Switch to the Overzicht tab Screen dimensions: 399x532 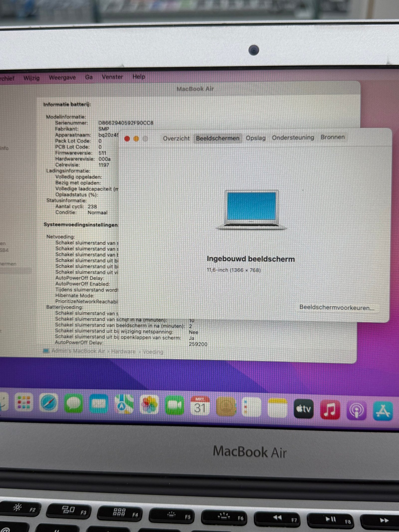[x=176, y=138]
